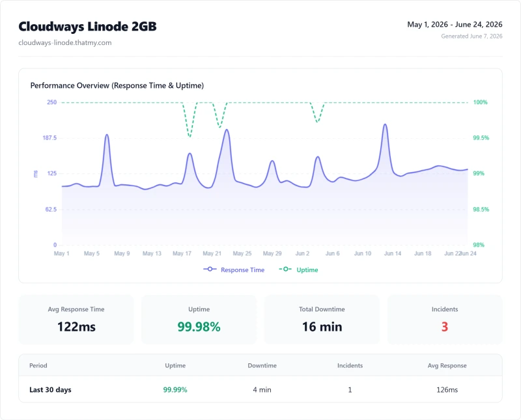Click the Avg Response column header
This screenshot has height=420, width=521.
[x=447, y=365]
